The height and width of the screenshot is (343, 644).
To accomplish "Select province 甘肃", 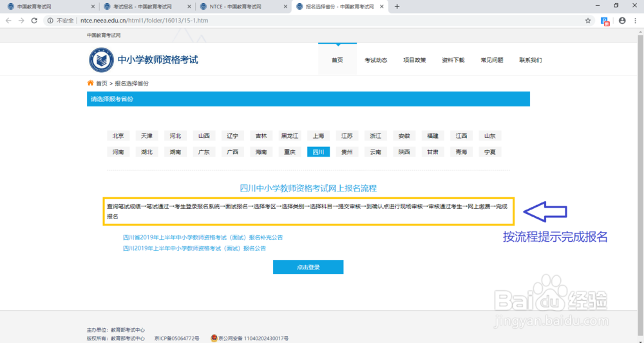I will tap(433, 152).
